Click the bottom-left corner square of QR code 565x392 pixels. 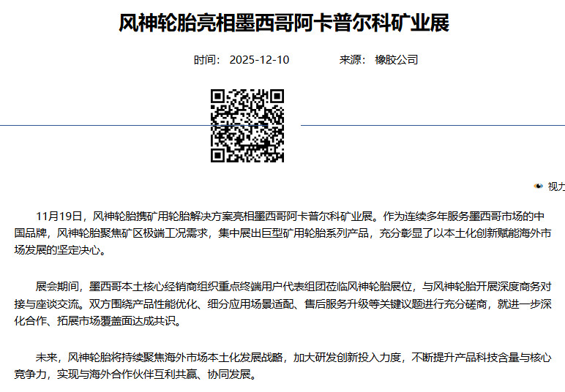pos(217,155)
